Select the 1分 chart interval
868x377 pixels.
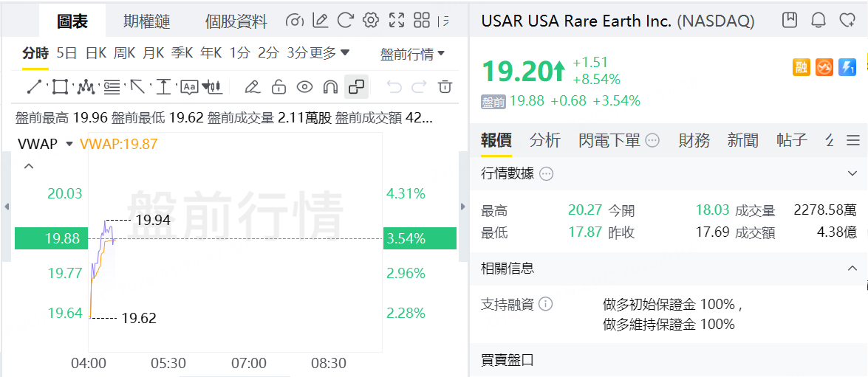tap(240, 54)
